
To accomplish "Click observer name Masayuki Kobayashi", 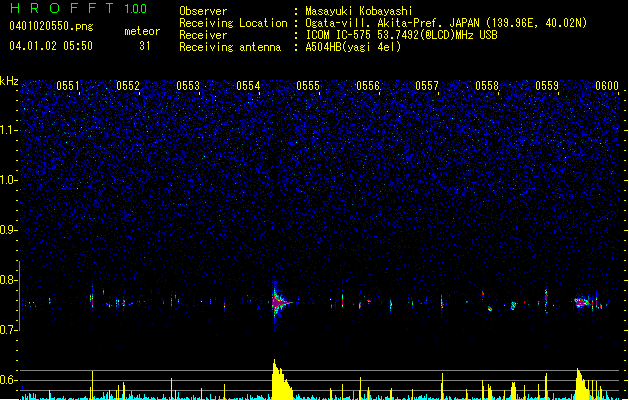I will [x=359, y=11].
